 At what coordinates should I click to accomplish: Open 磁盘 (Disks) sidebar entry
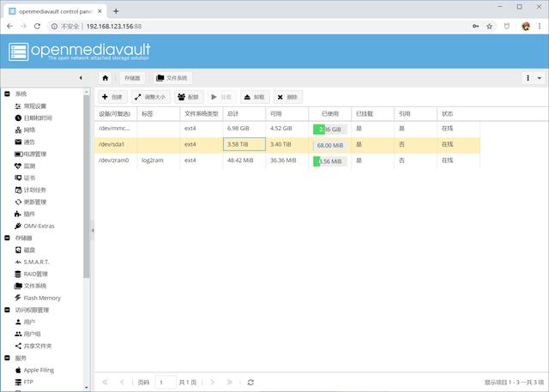click(25, 250)
